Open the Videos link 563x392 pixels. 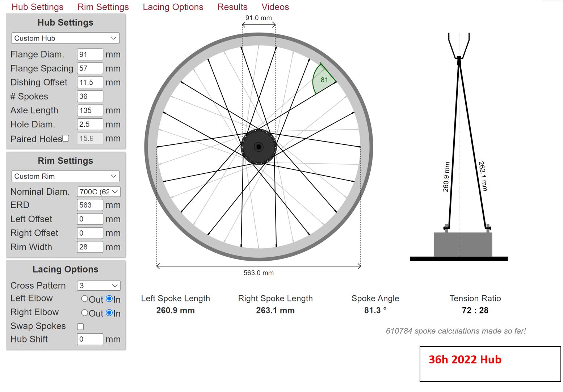point(275,7)
